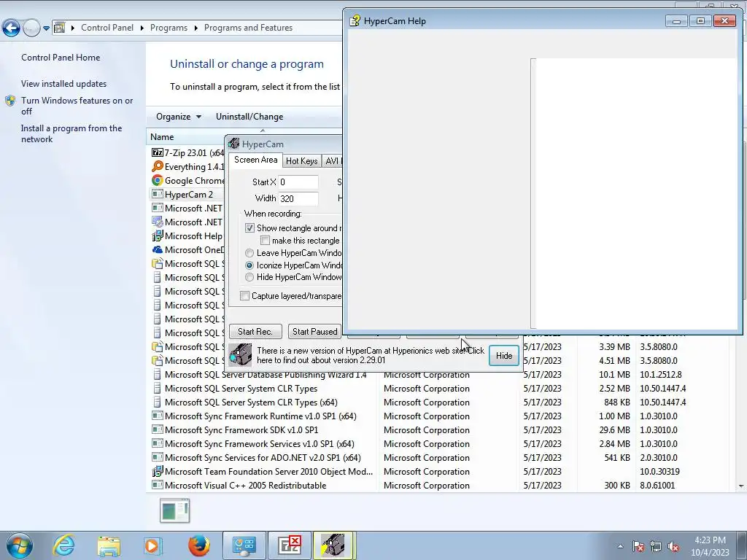Click the HyperCam camera icon in notification bar

[x=240, y=355]
